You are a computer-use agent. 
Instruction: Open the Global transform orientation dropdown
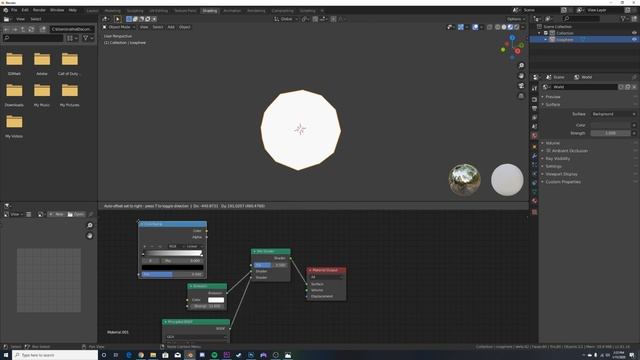point(285,19)
